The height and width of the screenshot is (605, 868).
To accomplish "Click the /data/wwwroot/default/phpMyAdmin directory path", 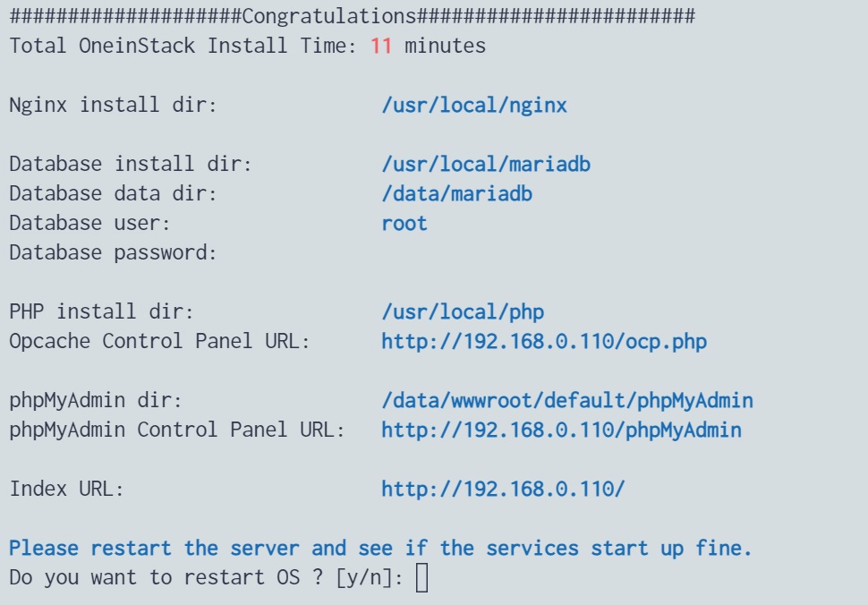I will pyautogui.click(x=567, y=401).
